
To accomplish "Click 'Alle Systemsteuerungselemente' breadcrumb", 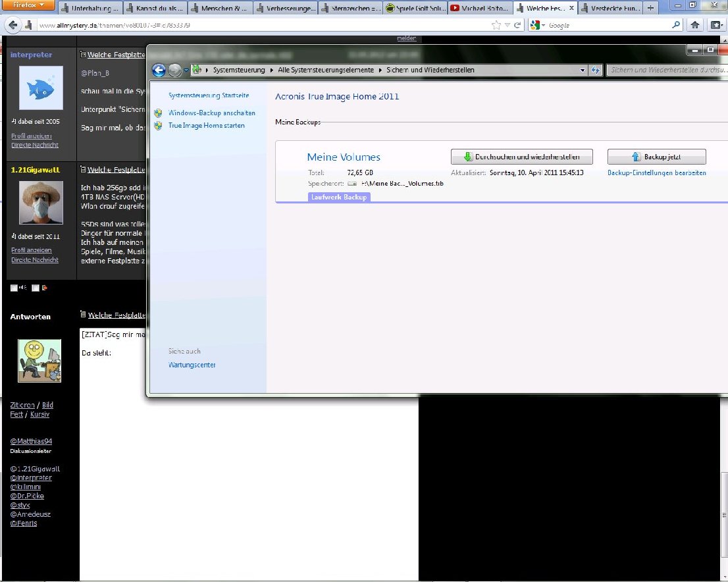I will tap(325, 70).
